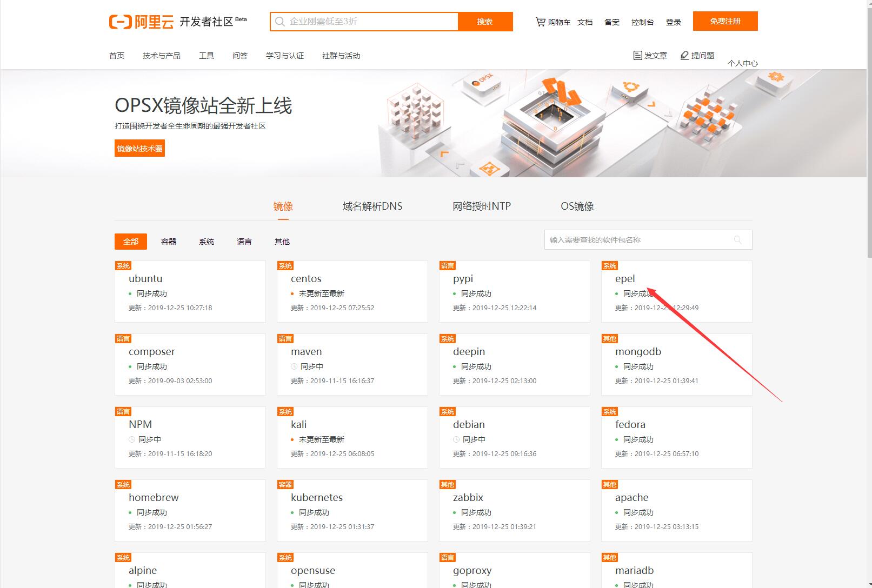Open the maven mirror card
Screen dimensions: 872x588
pyautogui.click(x=352, y=365)
